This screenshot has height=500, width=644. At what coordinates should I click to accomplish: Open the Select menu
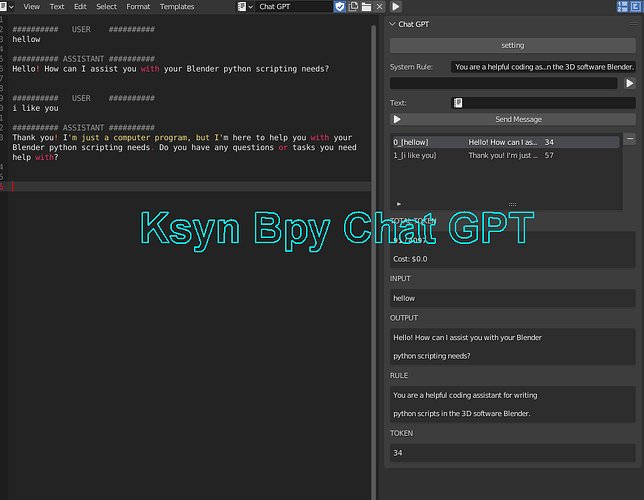(106, 7)
